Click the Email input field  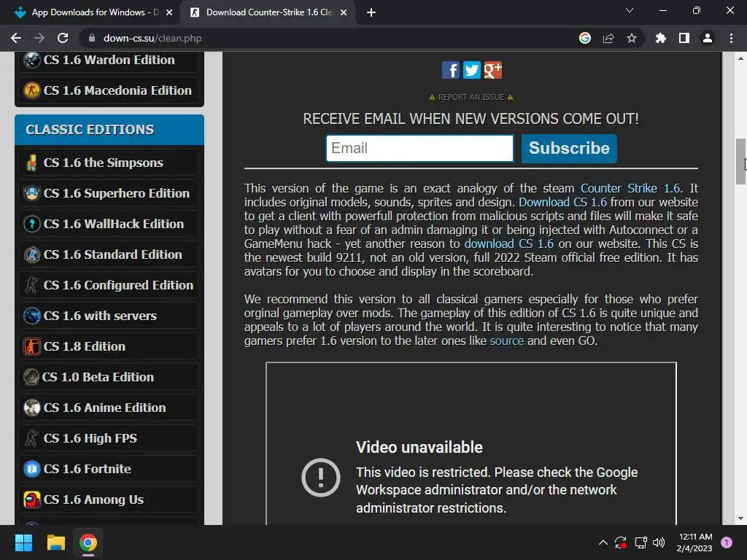pos(419,148)
